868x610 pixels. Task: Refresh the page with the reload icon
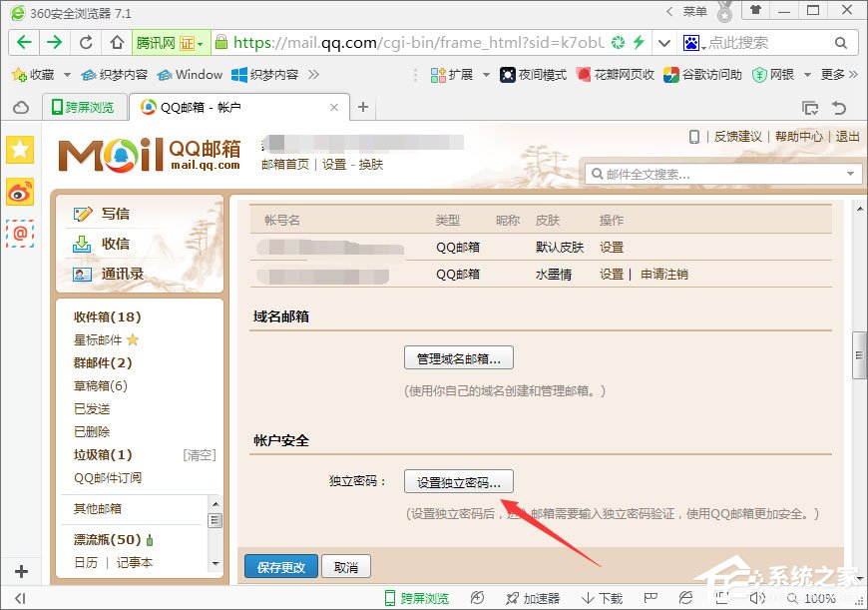[86, 44]
